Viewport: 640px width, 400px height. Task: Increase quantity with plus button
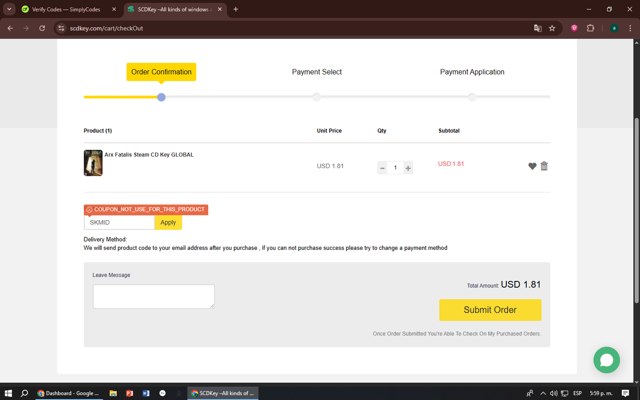[x=408, y=168]
